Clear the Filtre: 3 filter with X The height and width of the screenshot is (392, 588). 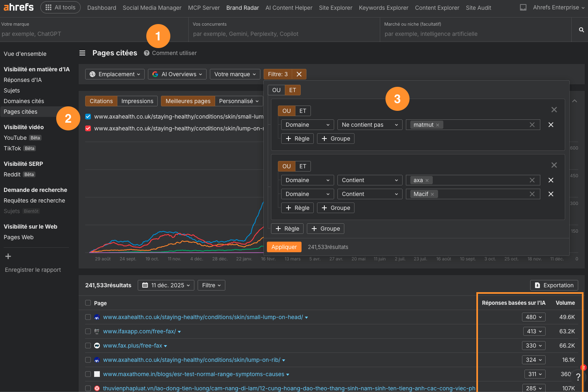click(299, 74)
